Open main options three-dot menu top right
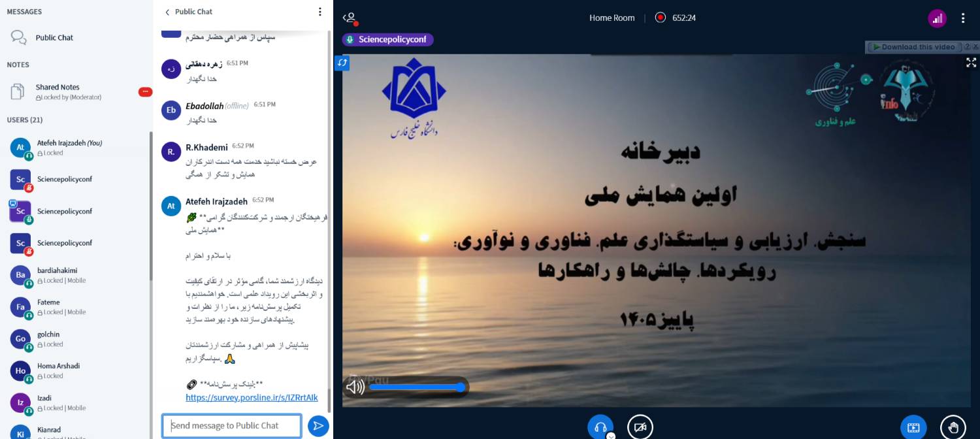The image size is (980, 439). click(x=963, y=18)
